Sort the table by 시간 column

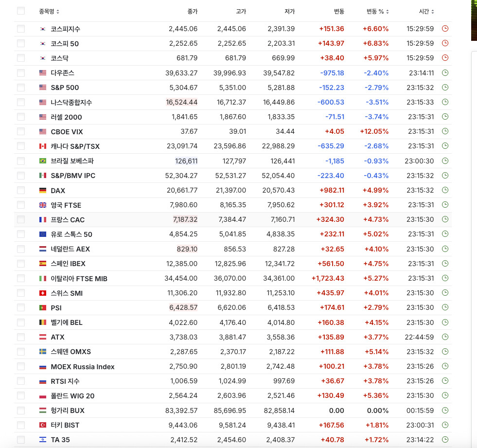[426, 12]
